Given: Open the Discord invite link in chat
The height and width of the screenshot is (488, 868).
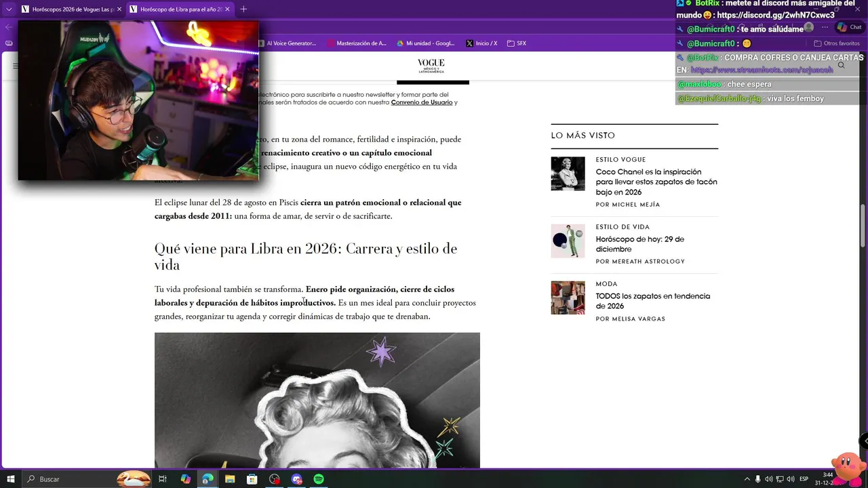Looking at the screenshot, I should (776, 15).
